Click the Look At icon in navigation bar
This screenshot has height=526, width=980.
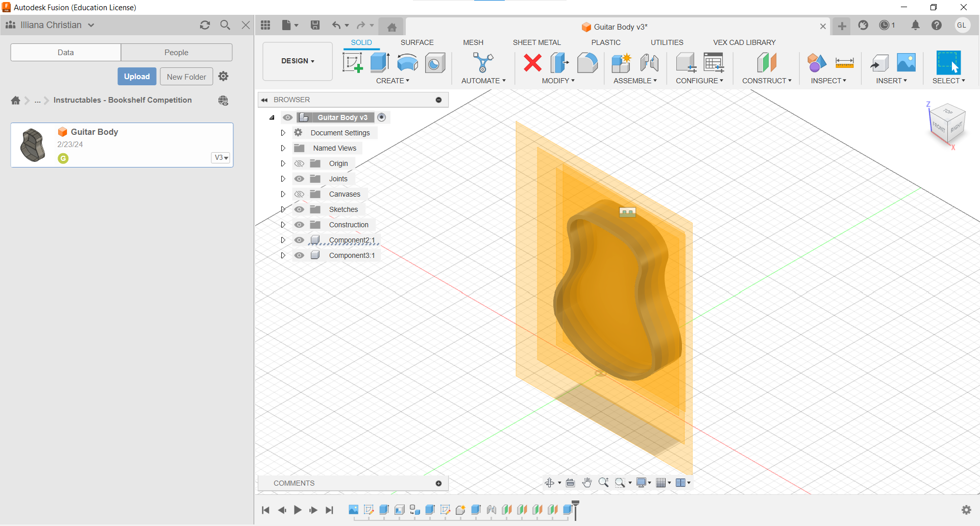point(571,483)
